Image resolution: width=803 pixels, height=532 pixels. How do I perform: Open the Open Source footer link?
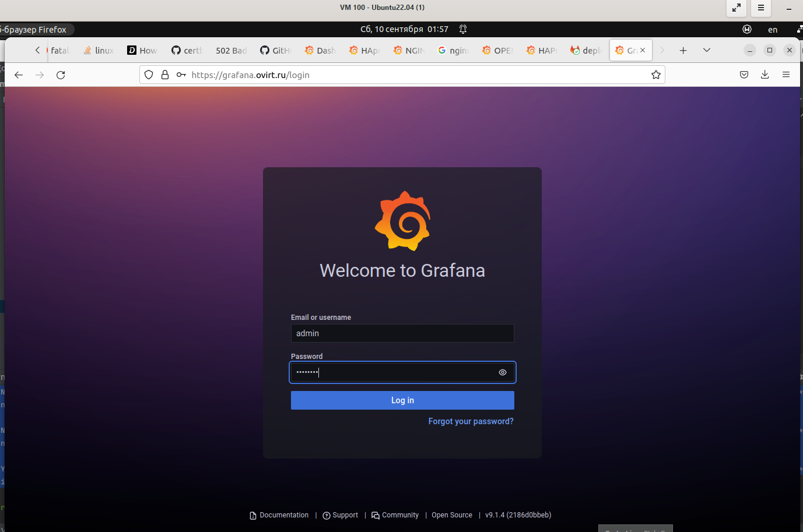click(x=452, y=515)
